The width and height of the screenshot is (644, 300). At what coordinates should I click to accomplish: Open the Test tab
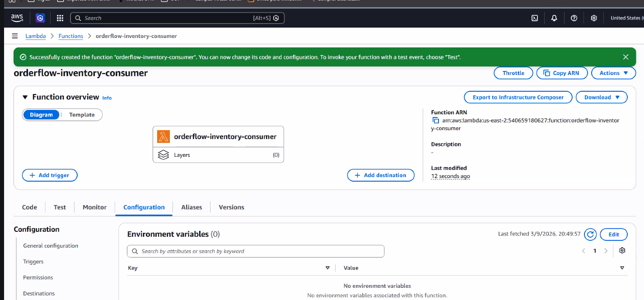click(x=60, y=207)
